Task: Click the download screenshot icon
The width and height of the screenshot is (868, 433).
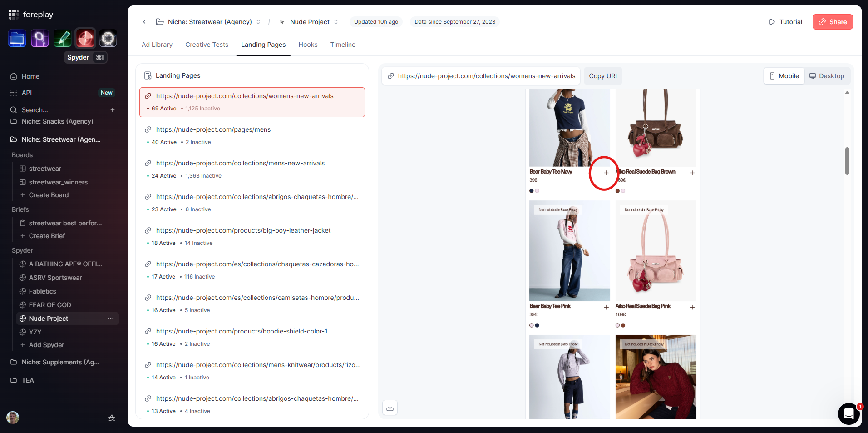Action: coord(390,408)
